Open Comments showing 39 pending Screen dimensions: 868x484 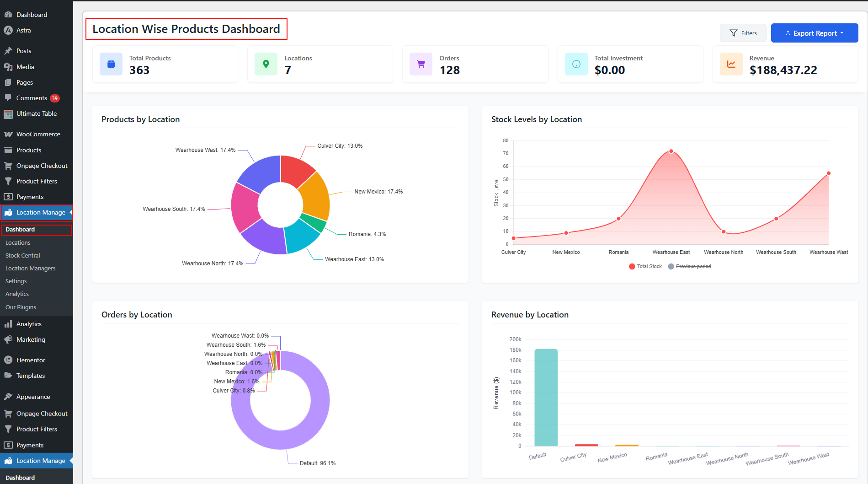point(32,98)
